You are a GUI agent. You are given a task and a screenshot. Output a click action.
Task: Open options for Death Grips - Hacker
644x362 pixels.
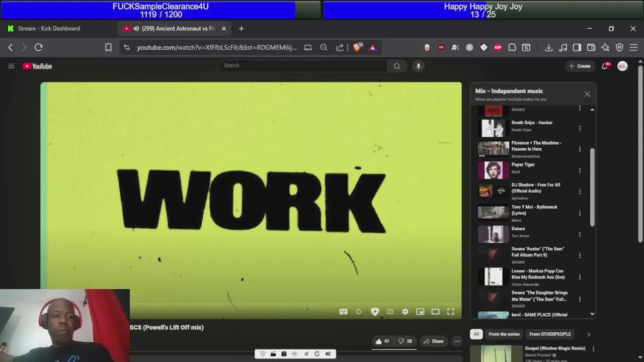pyautogui.click(x=580, y=129)
